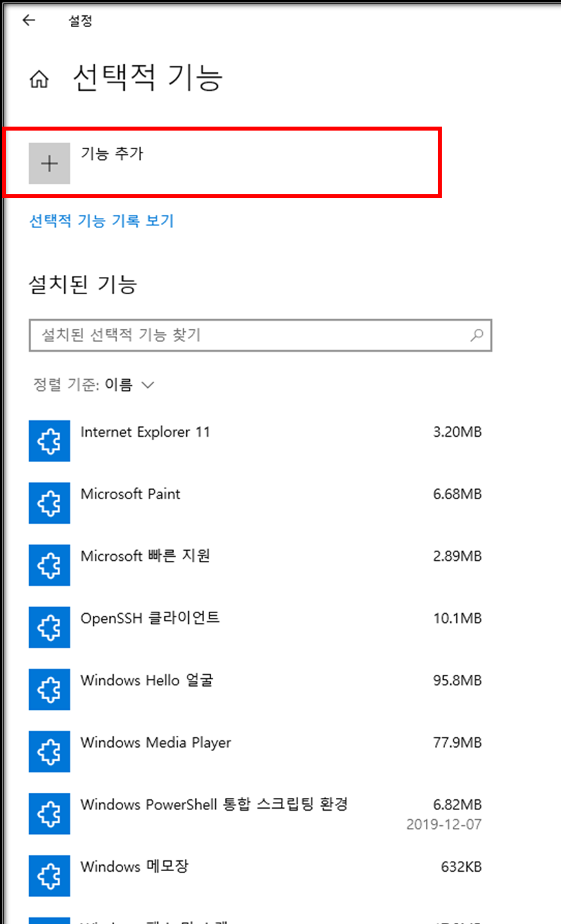Click the 77.9MB size value
The image size is (561, 924).
[457, 742]
